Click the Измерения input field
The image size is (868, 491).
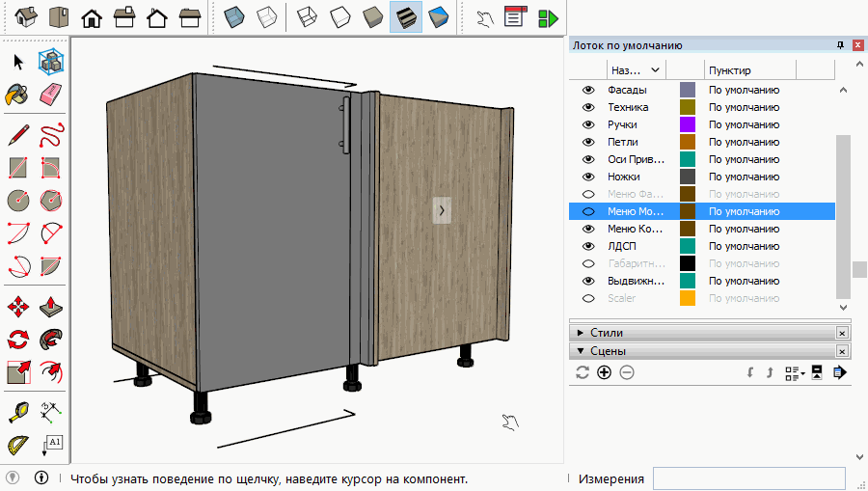(748, 478)
